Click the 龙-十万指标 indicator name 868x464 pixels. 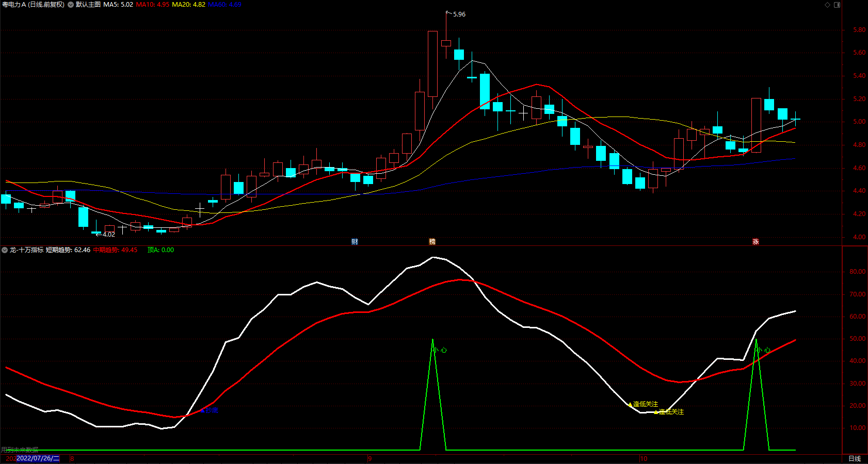pyautogui.click(x=26, y=250)
